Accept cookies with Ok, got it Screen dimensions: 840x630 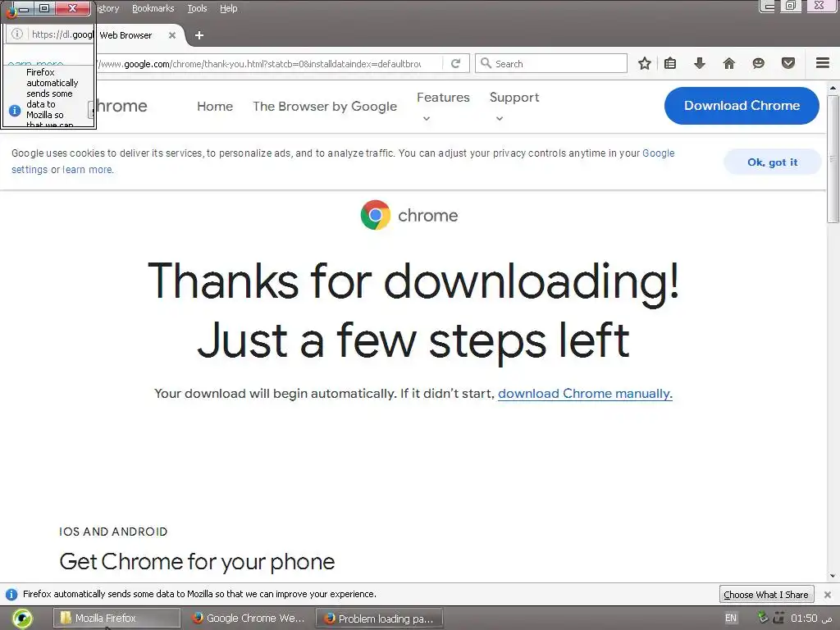772,162
